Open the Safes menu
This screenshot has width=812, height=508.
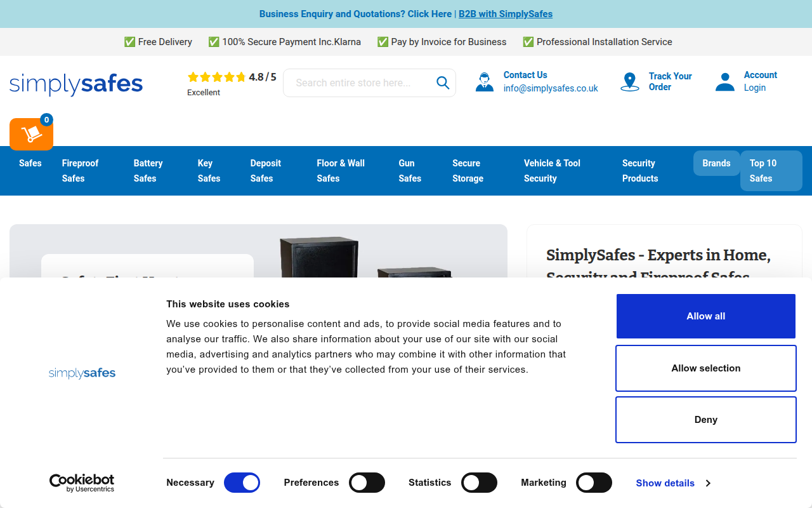tap(30, 163)
